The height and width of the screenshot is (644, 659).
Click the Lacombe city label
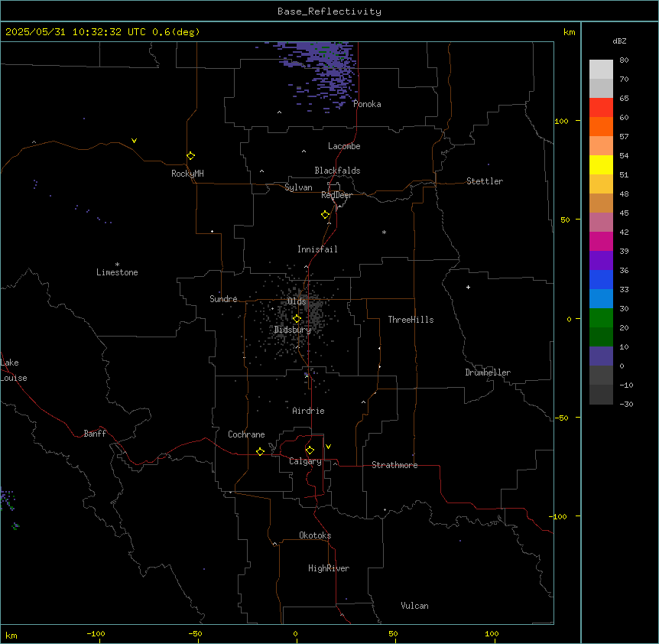pos(344,146)
